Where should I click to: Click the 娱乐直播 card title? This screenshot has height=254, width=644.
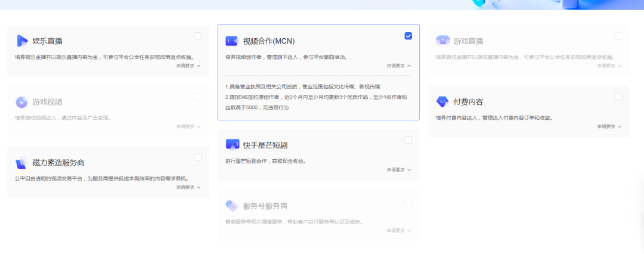tap(48, 41)
